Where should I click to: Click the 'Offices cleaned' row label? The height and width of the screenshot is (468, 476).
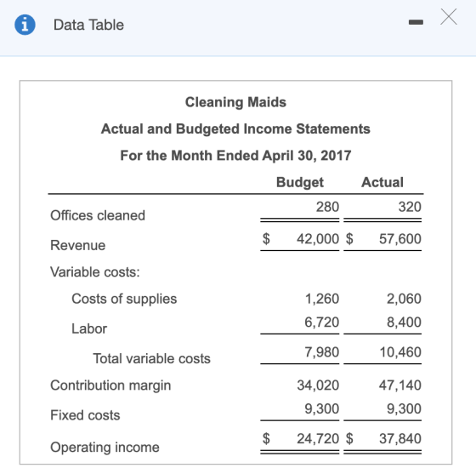point(98,215)
